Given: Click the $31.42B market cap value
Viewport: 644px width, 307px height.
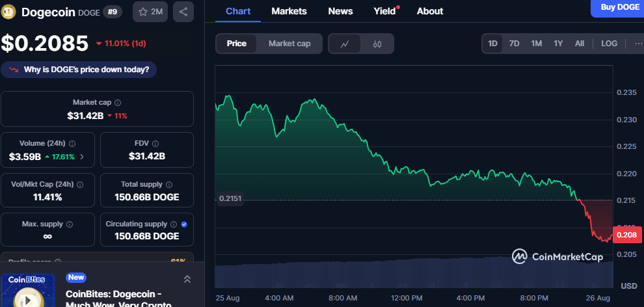Looking at the screenshot, I should (85, 116).
